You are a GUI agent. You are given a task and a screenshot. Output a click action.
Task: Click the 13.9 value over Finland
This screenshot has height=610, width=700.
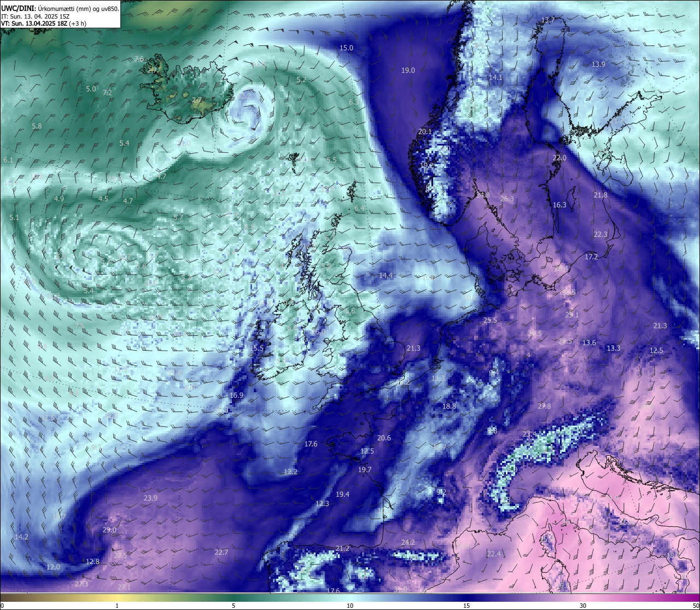[598, 65]
